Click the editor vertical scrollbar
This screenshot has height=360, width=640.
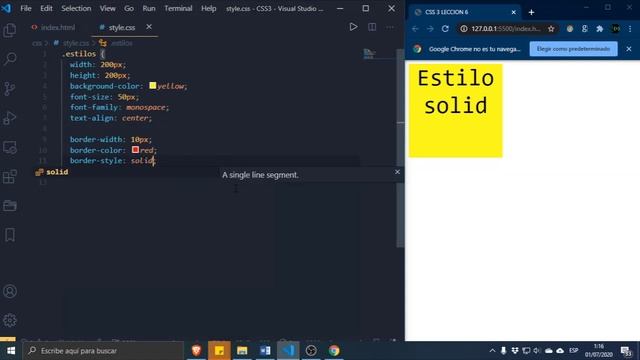[x=400, y=148]
